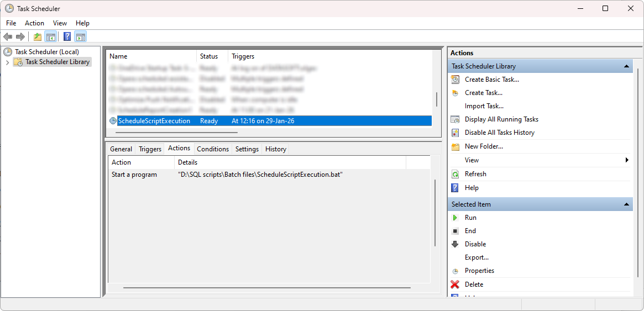Expand the Task Scheduler Library tree node
This screenshot has height=311, width=644.
coord(7,62)
